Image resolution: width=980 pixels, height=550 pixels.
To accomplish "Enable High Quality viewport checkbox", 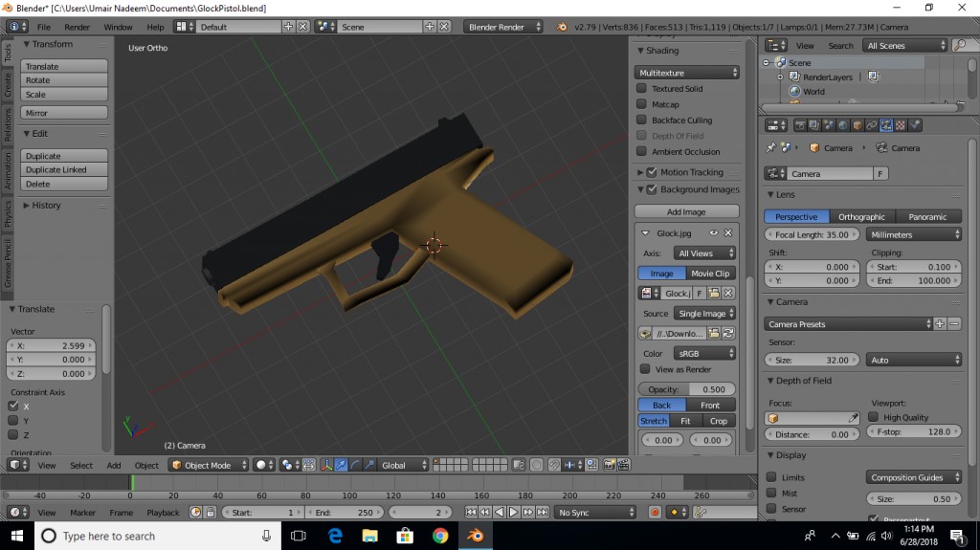I will tap(874, 417).
